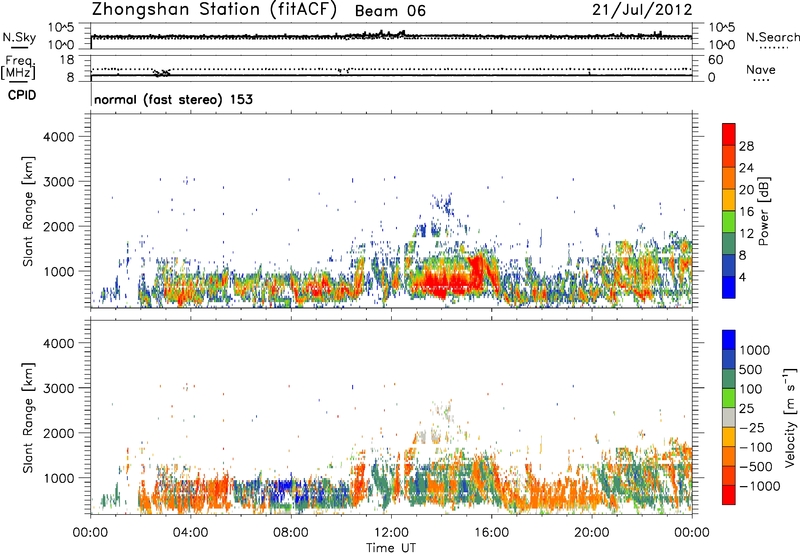Screen dimensions: 800x554
Task: Click the '08:00' time tick label
Action: click(x=291, y=533)
